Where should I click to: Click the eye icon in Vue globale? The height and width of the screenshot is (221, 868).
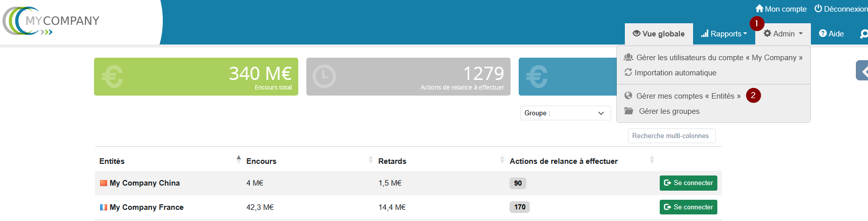pos(636,34)
